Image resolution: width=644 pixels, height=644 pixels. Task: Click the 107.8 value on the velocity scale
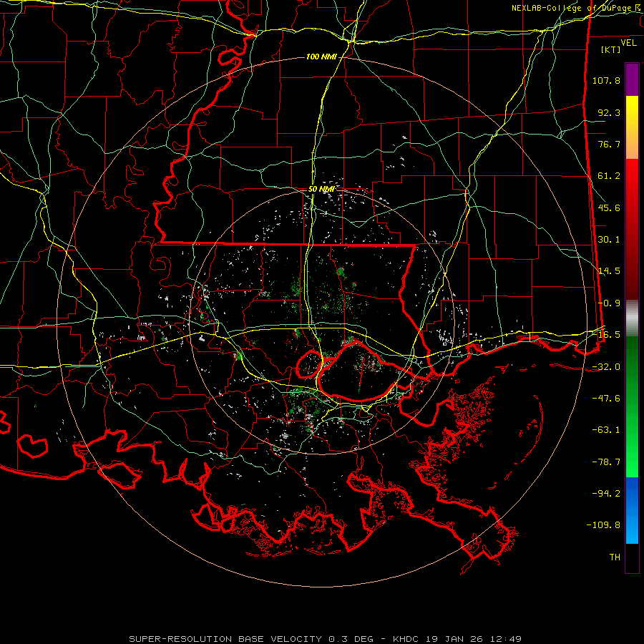pos(606,80)
